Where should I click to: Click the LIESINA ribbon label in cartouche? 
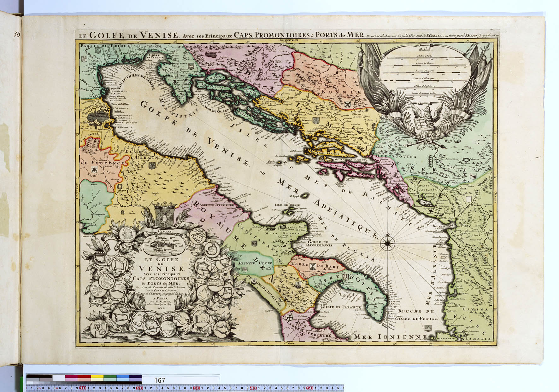(97, 302)
